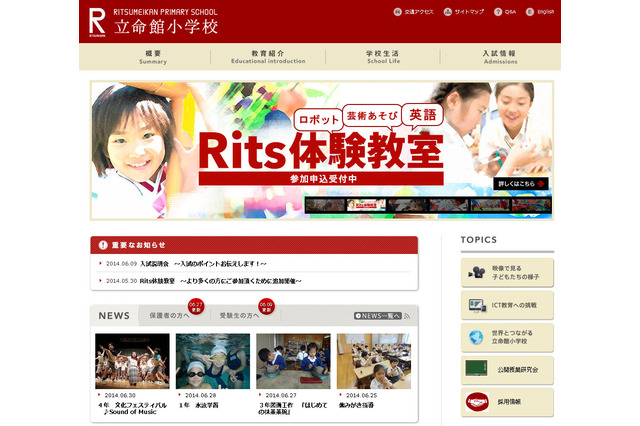640x426 pixels.
Task: Select the third banner slide thumbnail
Action: 407,205
